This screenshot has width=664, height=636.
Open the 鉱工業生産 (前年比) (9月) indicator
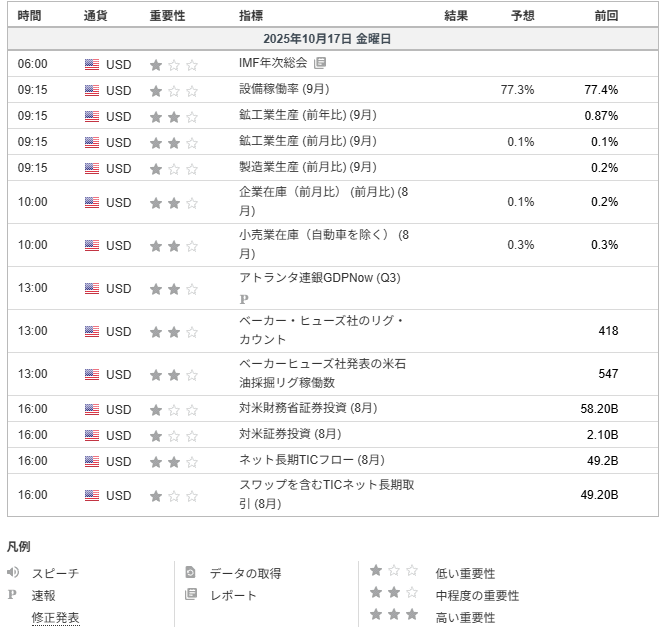pos(308,115)
